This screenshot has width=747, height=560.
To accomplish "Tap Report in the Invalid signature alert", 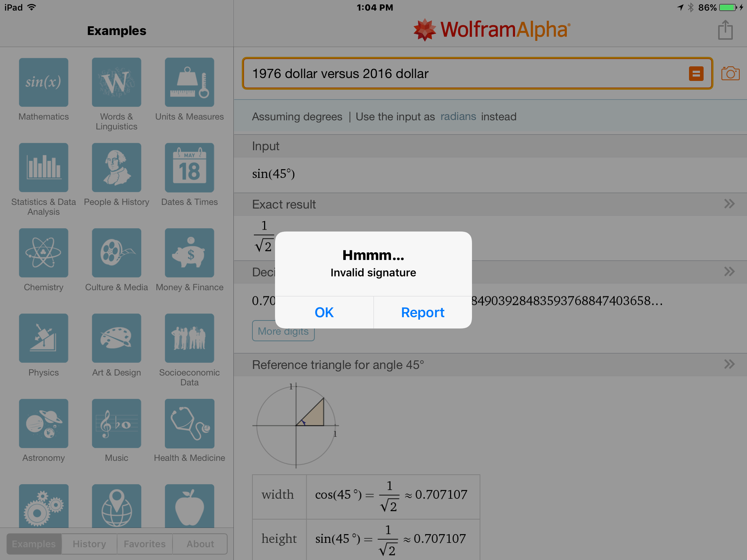I will tap(423, 312).
